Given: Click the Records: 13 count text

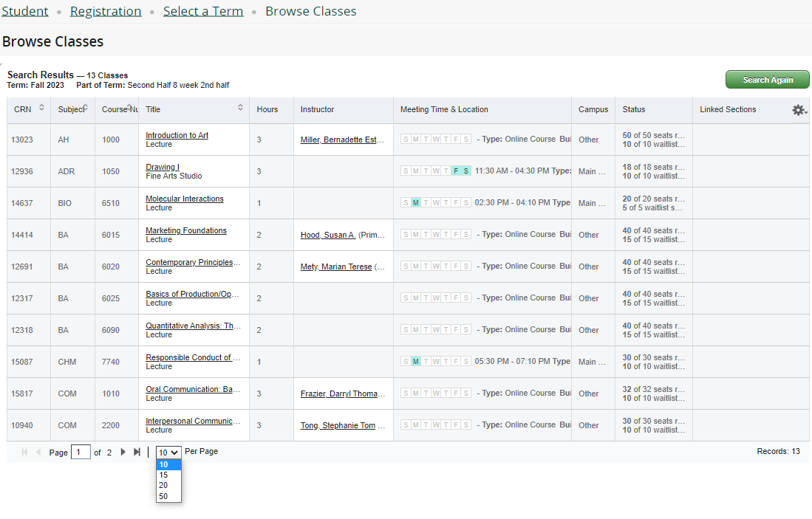Looking at the screenshot, I should point(778,452).
